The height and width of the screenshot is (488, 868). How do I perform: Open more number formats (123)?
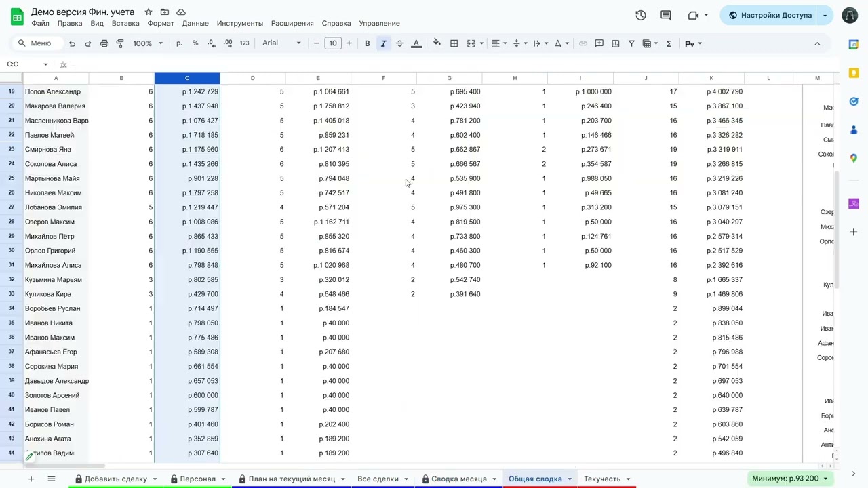click(x=245, y=43)
